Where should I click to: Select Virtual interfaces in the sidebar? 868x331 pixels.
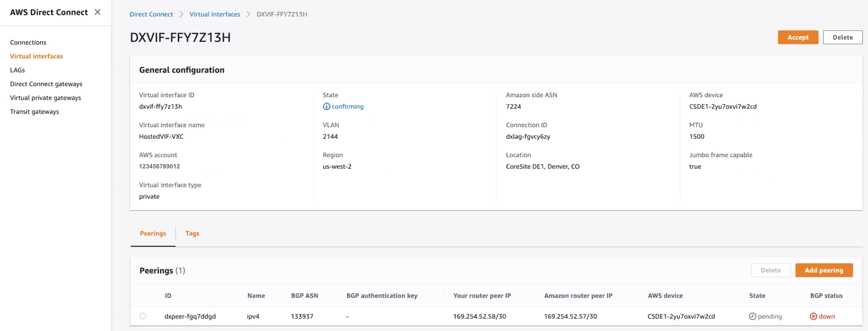point(36,56)
